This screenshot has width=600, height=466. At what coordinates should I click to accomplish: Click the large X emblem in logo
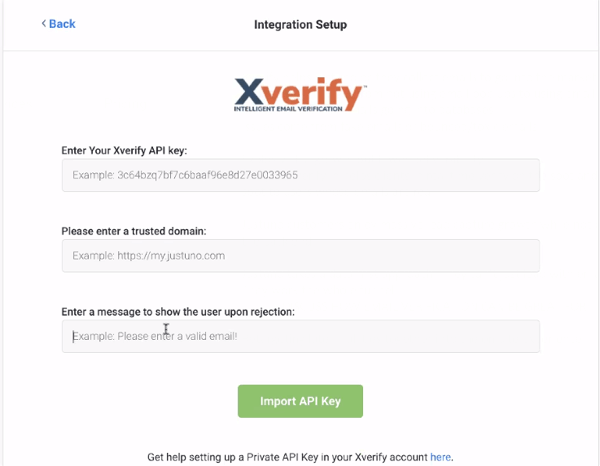[x=250, y=93]
